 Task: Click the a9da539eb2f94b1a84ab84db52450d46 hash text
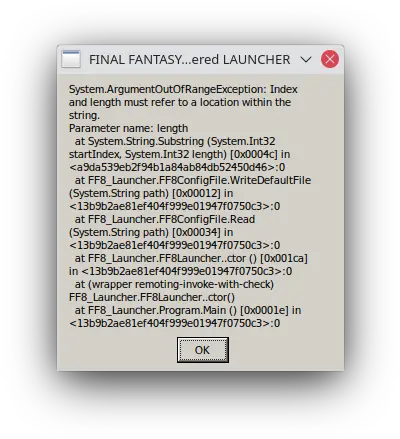177,167
